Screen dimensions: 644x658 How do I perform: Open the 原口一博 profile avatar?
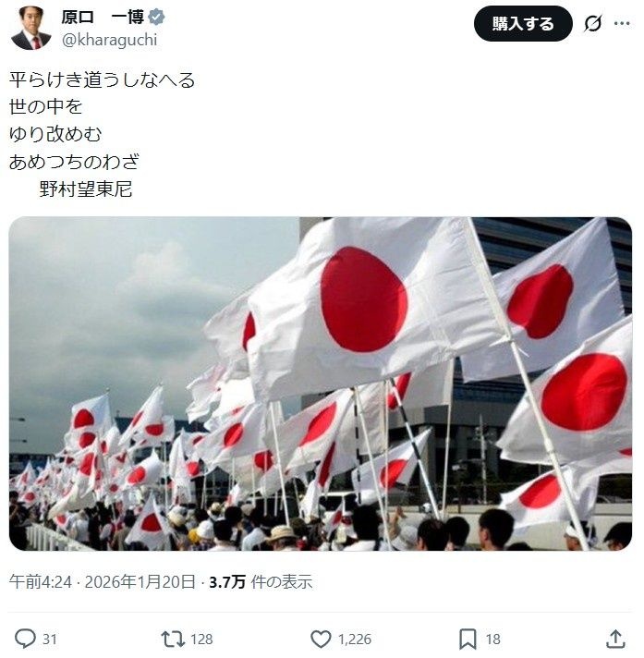click(30, 28)
